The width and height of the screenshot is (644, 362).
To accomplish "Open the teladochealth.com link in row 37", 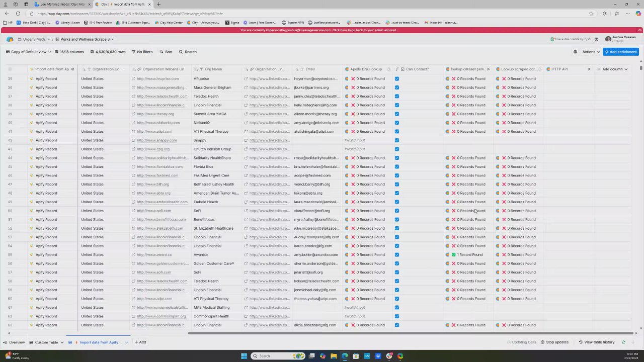I will coord(162,97).
